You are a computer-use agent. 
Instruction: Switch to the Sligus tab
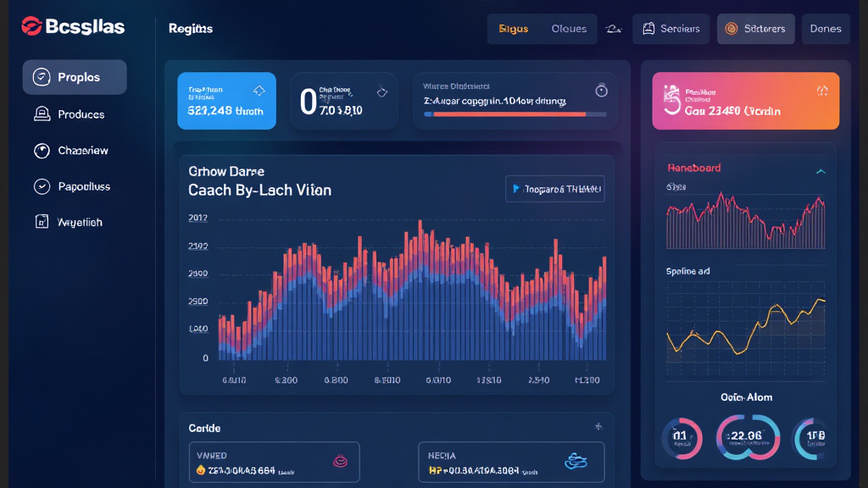click(513, 29)
